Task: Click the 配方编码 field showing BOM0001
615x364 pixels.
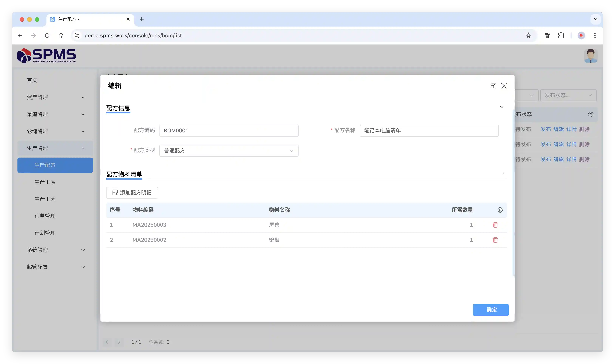Action: (229, 131)
